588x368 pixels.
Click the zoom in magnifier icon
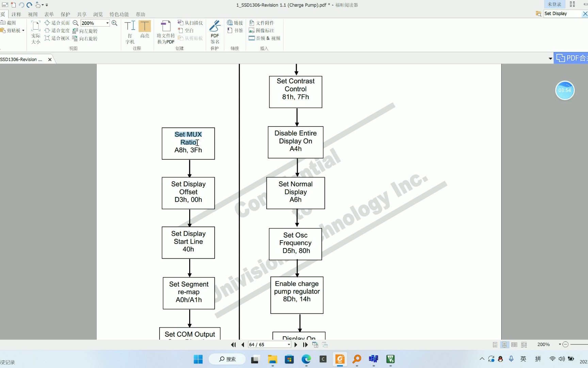pos(114,23)
